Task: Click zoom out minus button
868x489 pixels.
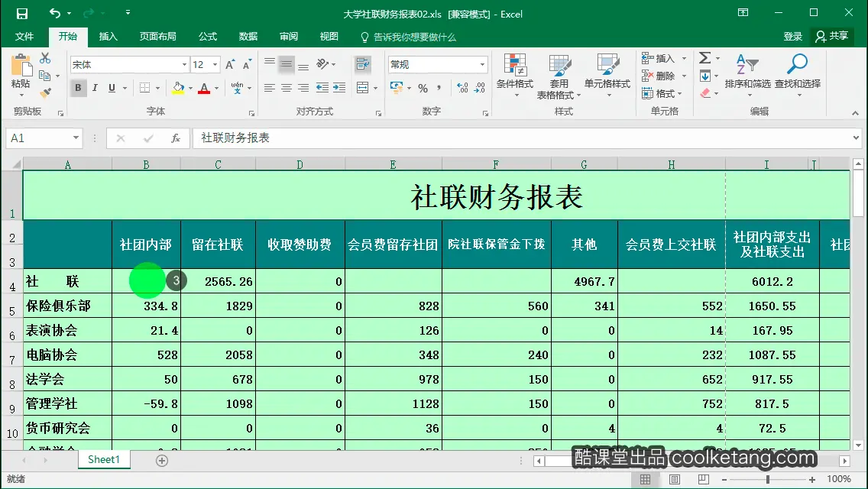Action: click(x=724, y=480)
